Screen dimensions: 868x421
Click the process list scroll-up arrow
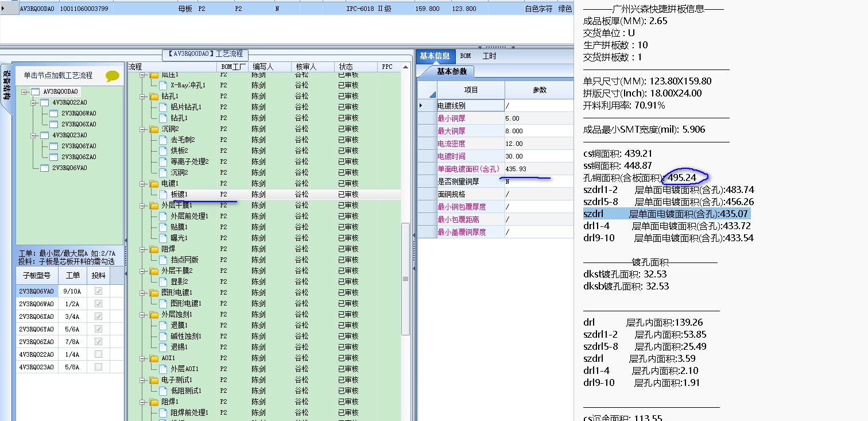click(405, 67)
